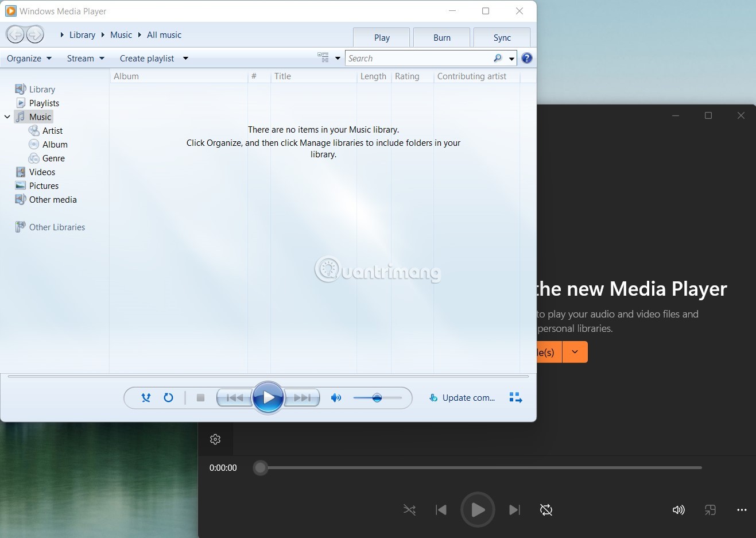Open the volume control in new Media Player
Screen dimensions: 756x538
[679, 509]
